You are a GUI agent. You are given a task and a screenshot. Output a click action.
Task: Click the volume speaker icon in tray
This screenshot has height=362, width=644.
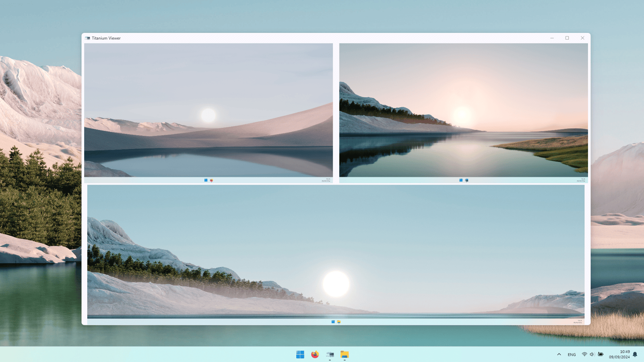592,354
